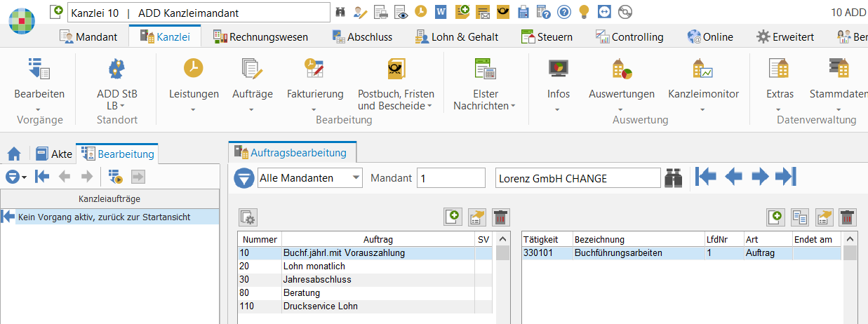
Task: Go to next Mandant arrow
Action: (760, 177)
